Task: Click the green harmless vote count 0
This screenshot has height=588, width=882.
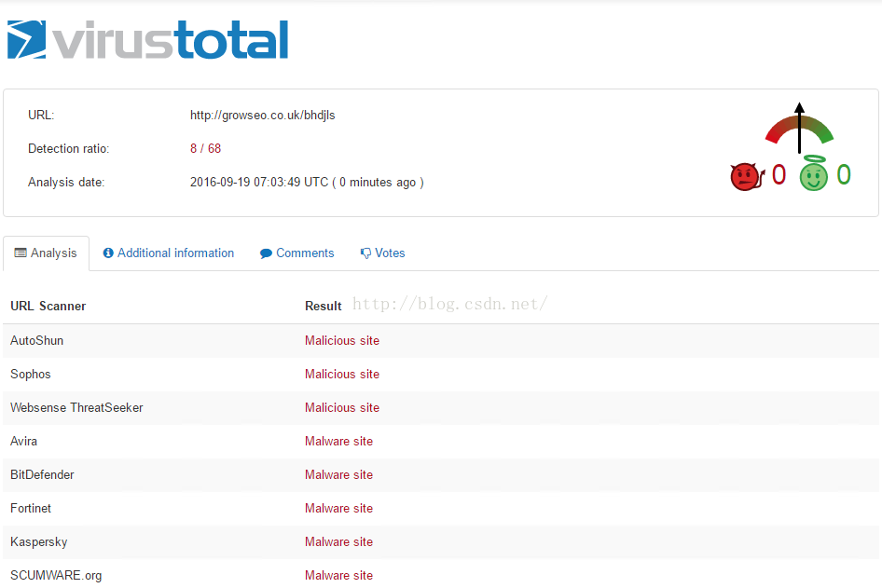Action: pyautogui.click(x=844, y=175)
